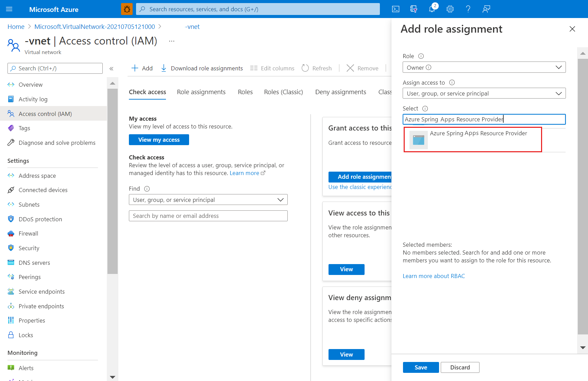Click View under View access card

point(346,269)
